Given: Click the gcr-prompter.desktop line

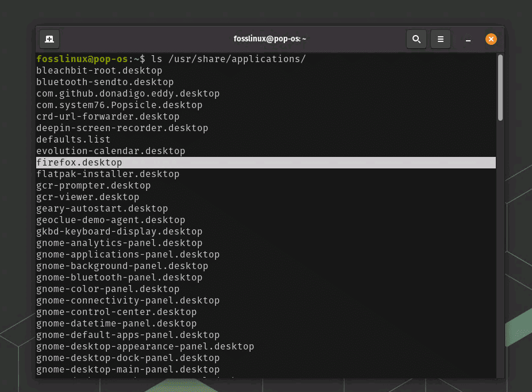Looking at the screenshot, I should pos(94,185).
